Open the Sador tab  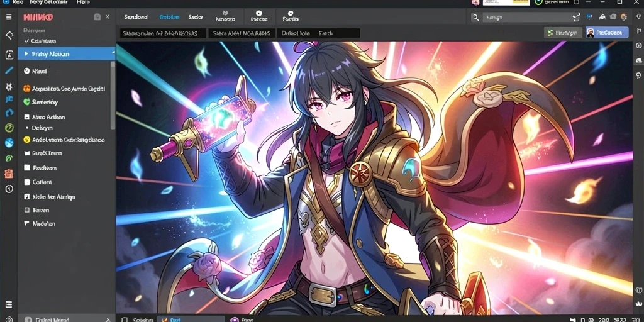click(196, 17)
